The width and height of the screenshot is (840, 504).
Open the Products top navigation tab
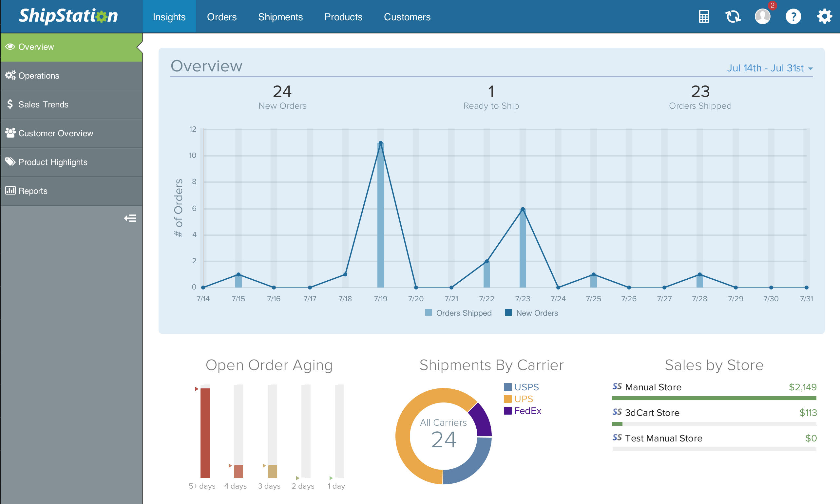pos(343,17)
